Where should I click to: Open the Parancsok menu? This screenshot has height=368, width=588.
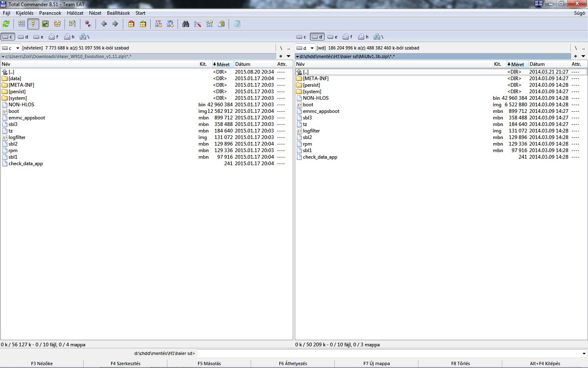[x=50, y=13]
